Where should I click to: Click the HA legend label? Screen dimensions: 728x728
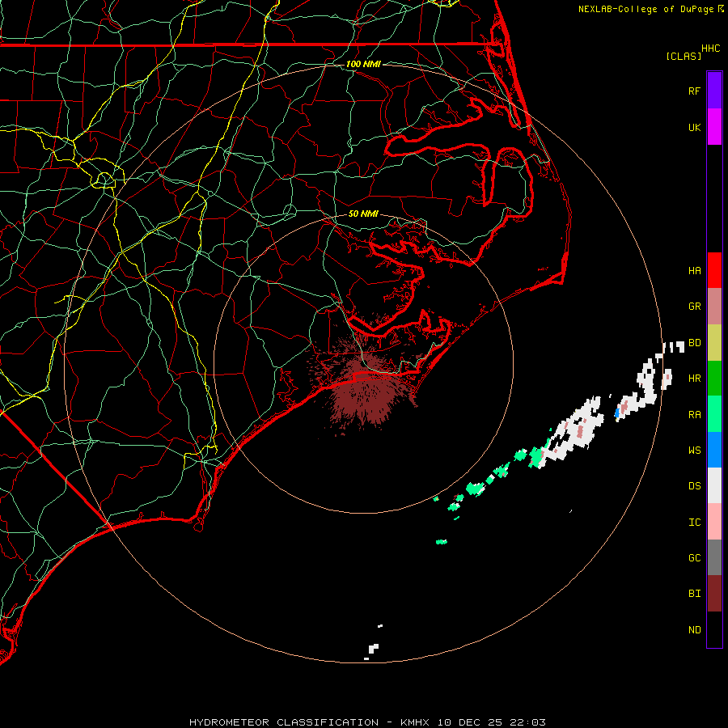(x=694, y=270)
